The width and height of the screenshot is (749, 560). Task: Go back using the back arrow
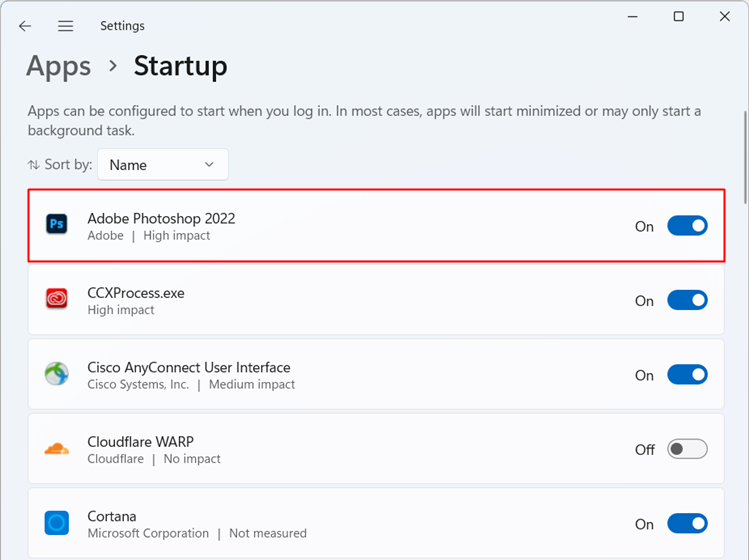point(25,26)
